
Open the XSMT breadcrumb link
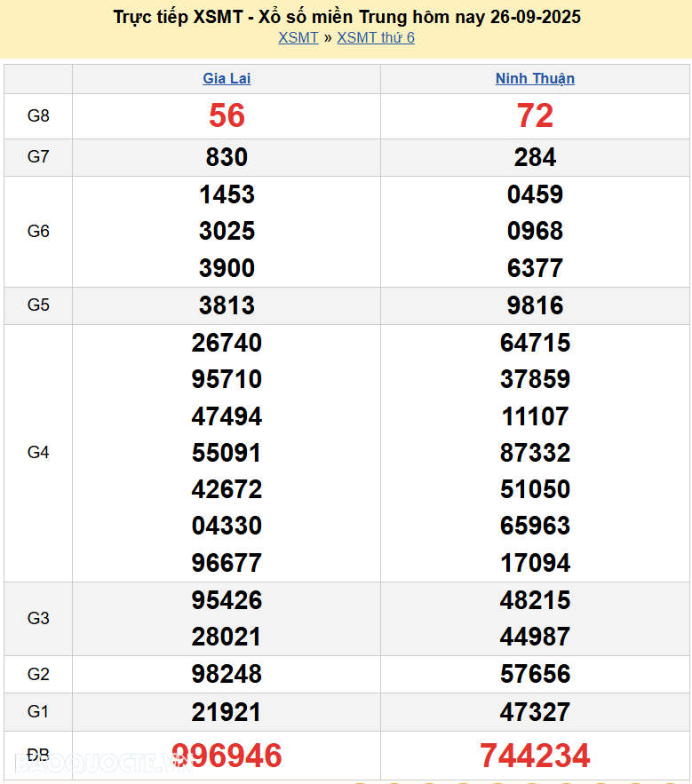pos(298,37)
